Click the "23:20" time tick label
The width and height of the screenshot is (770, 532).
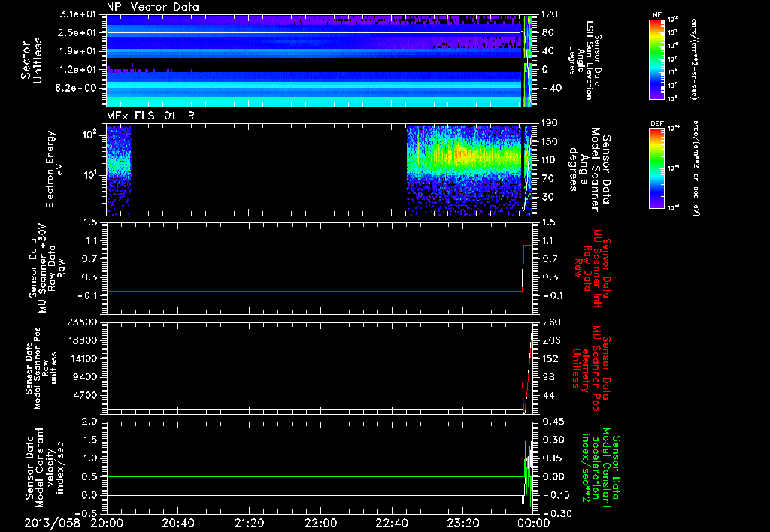[463, 523]
